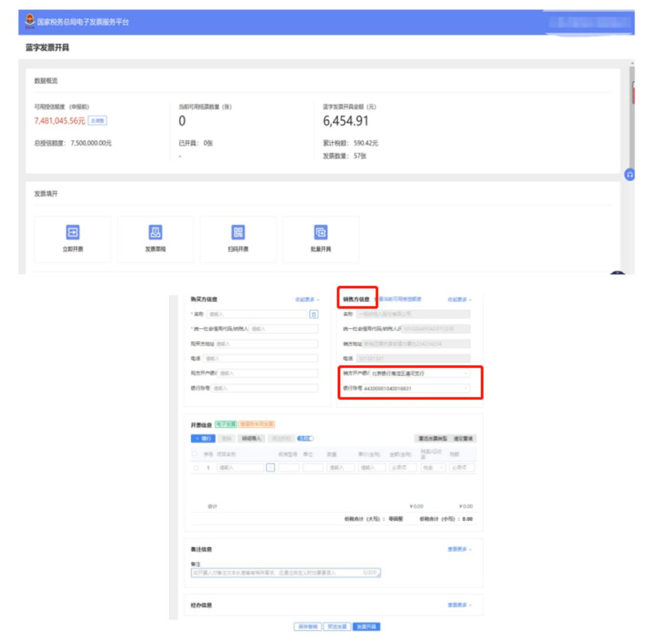Image resolution: width=655 pixels, height=644 pixels.
Task: Select the 电子发票 invoice type tag
Action: (226, 424)
